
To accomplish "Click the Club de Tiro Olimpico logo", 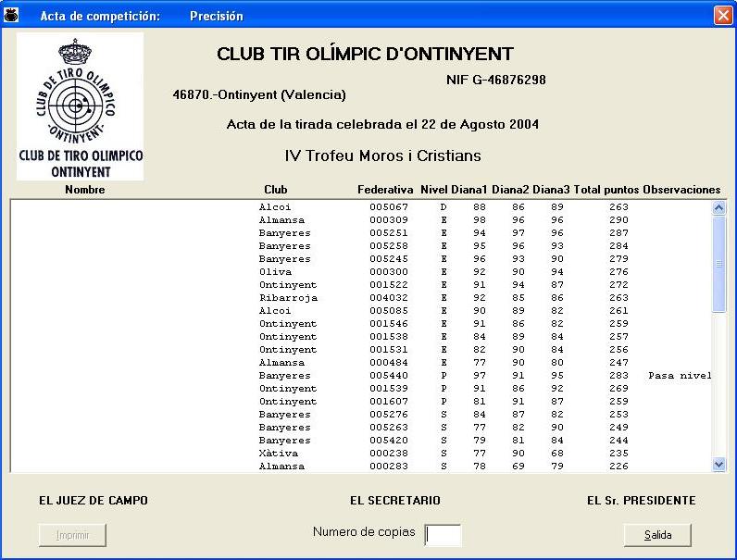I will (x=81, y=106).
